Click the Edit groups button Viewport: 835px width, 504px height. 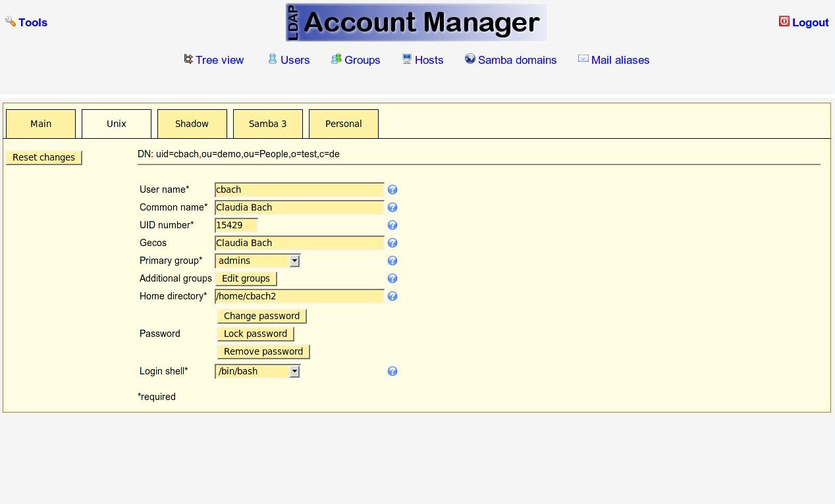(246, 278)
